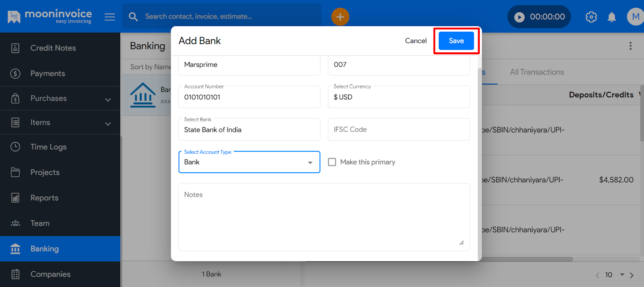644x287 pixels.
Task: Expand the Purchases sidebar section
Action: [x=108, y=99]
